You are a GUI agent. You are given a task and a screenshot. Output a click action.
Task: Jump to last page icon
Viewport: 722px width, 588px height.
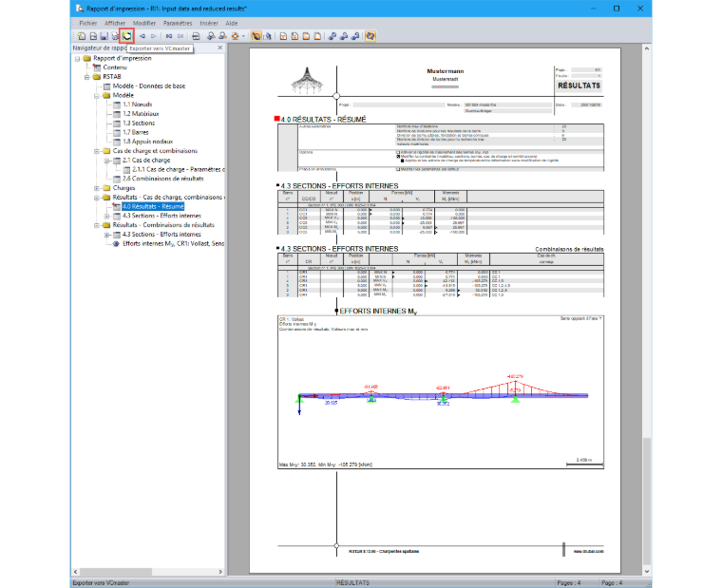180,36
